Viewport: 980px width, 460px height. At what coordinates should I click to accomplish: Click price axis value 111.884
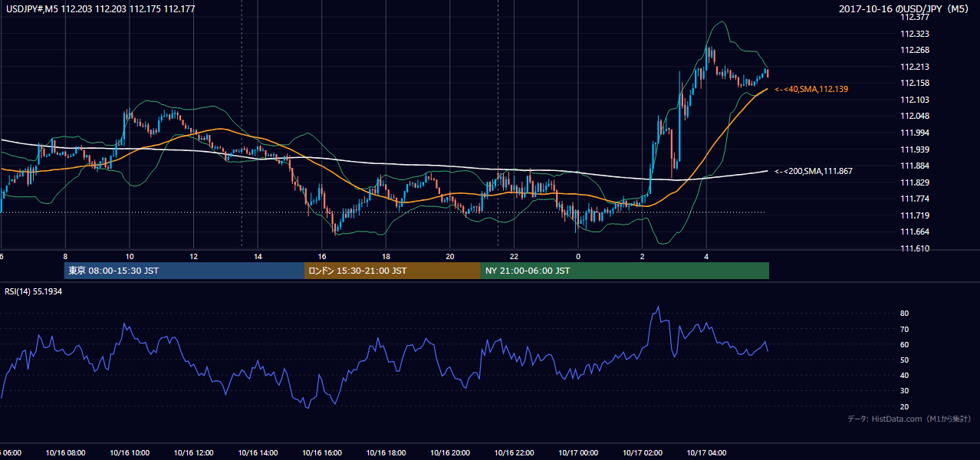914,166
